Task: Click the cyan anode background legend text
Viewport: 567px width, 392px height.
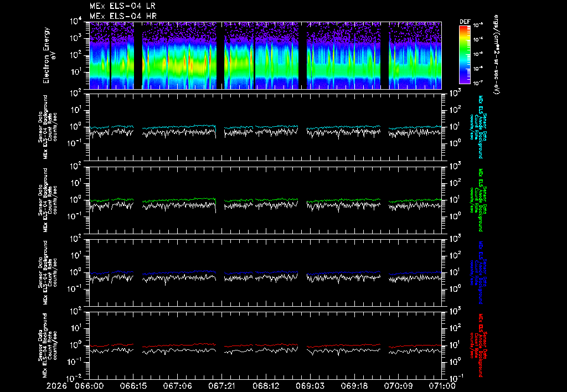Action: coord(478,127)
